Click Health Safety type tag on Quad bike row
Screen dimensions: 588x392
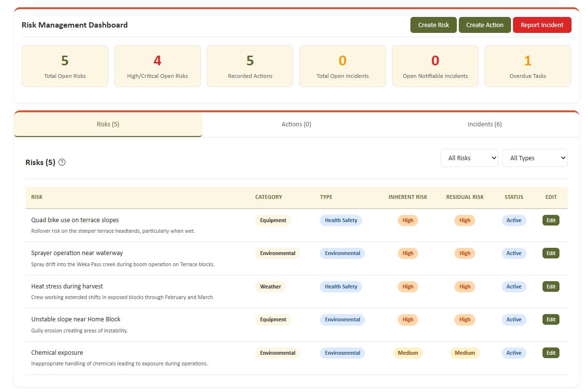(341, 220)
